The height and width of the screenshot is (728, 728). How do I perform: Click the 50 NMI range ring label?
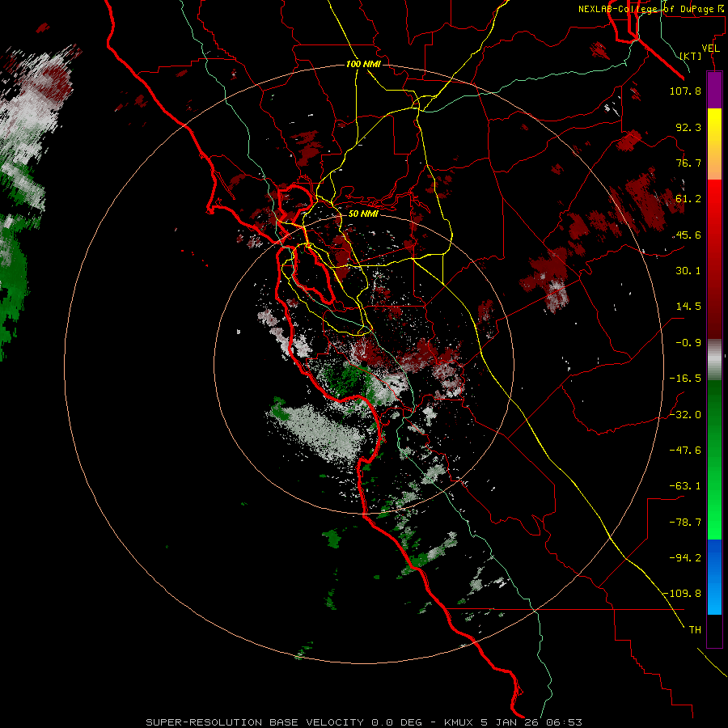click(363, 214)
